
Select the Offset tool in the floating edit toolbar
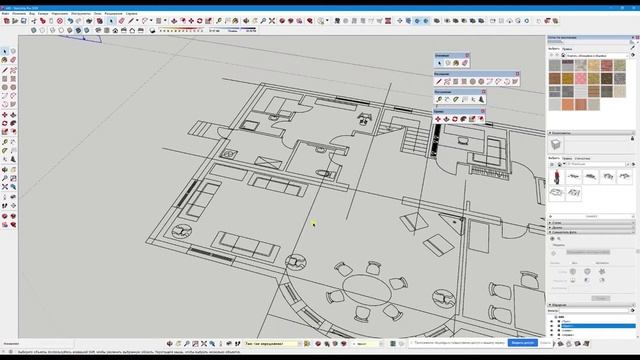pyautogui.click(x=481, y=119)
